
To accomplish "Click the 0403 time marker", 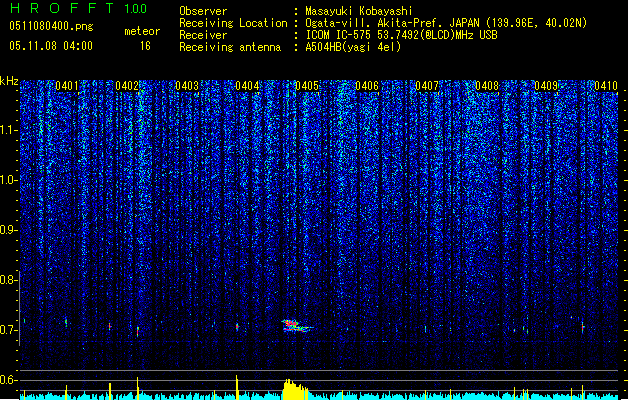I will pos(187,86).
